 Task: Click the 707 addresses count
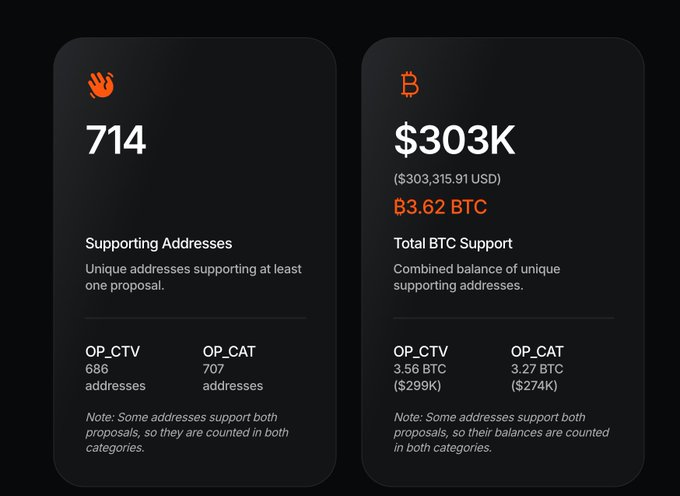232,377
